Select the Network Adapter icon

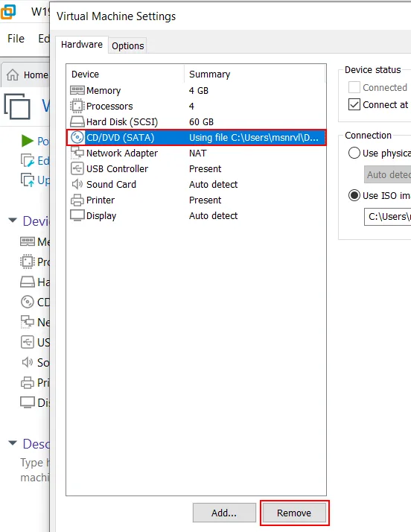77,153
